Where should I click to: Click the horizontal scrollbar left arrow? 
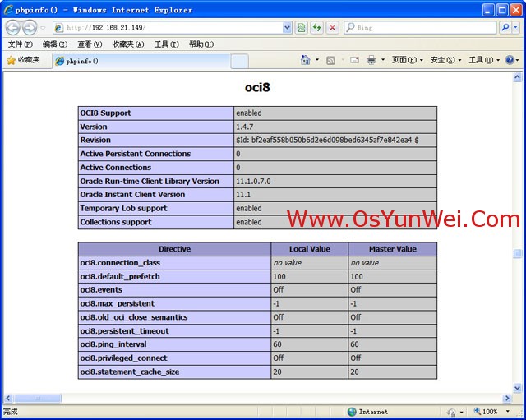click(8, 398)
